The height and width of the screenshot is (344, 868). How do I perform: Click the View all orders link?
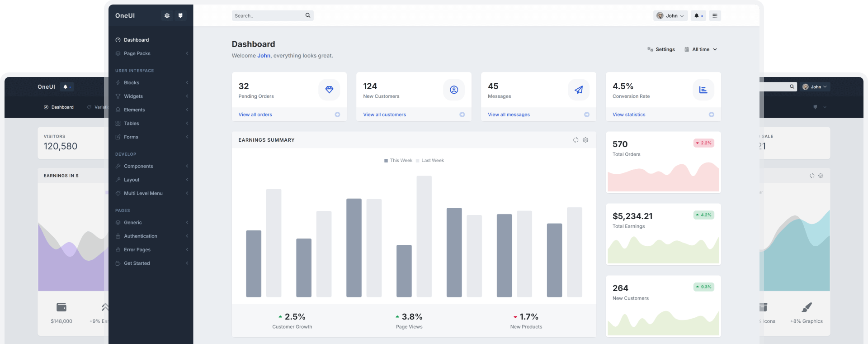[255, 115]
